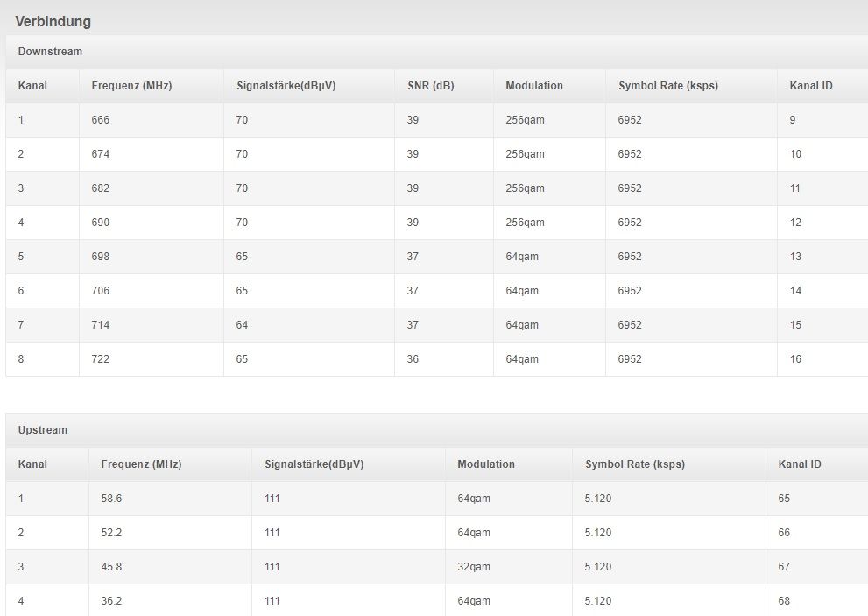The image size is (868, 616).
Task: Select the 666 MHz frequency cell
Action: click(x=101, y=120)
